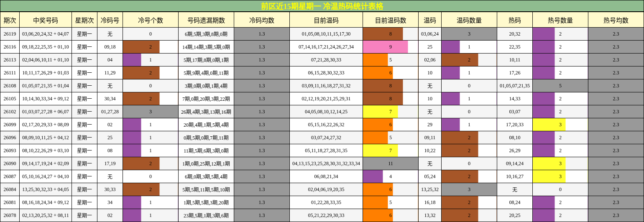Click hot numbers cell 22,35
Viewport: 644px width, 222px height.
515,47
